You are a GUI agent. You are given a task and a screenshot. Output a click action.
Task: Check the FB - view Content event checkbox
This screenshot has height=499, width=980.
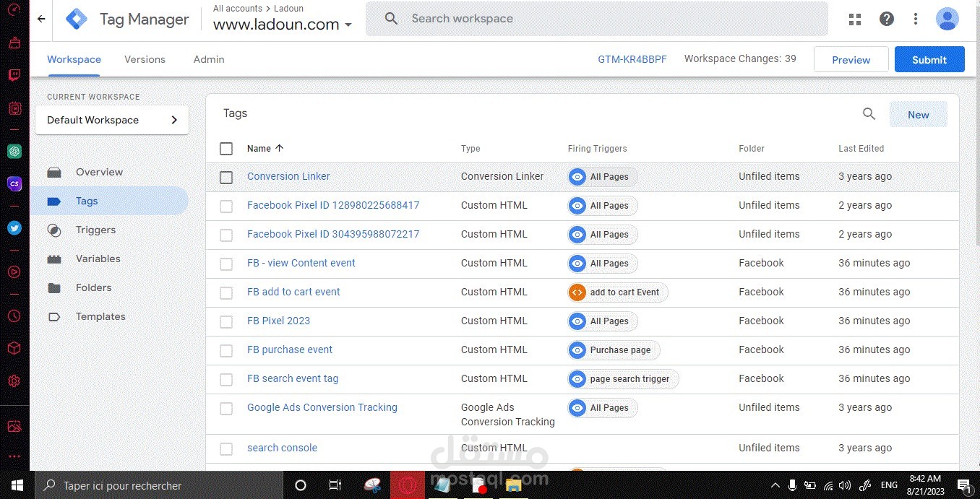226,264
